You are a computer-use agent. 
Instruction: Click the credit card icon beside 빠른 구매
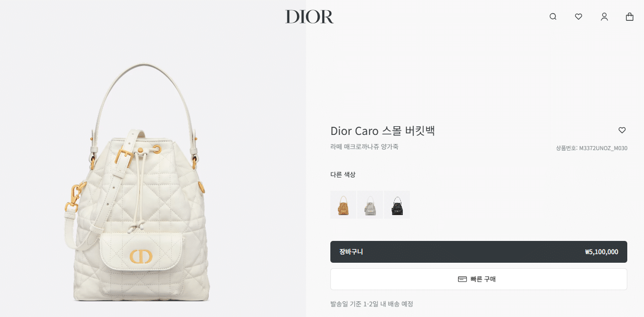click(x=462, y=279)
